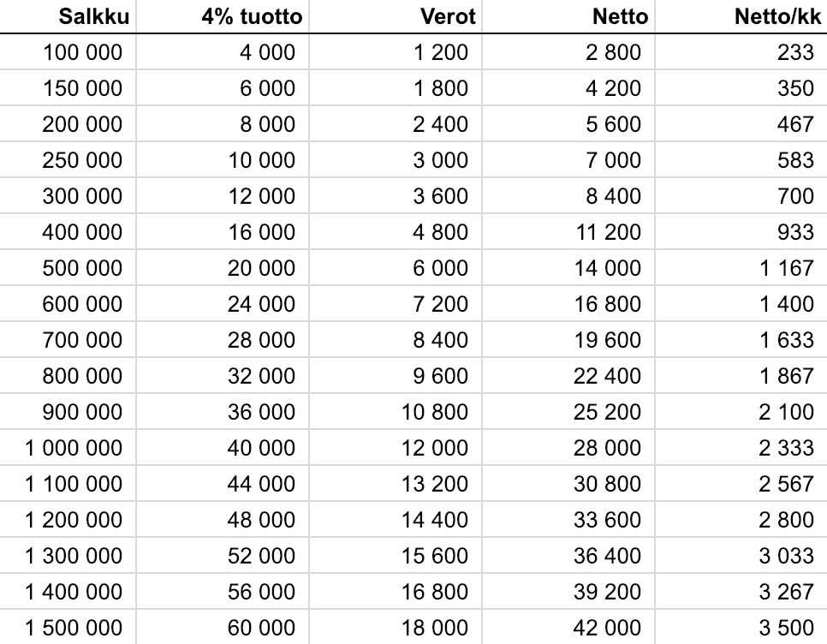
Task: Select the 100 000 Salkku cell
Action: 83,53
